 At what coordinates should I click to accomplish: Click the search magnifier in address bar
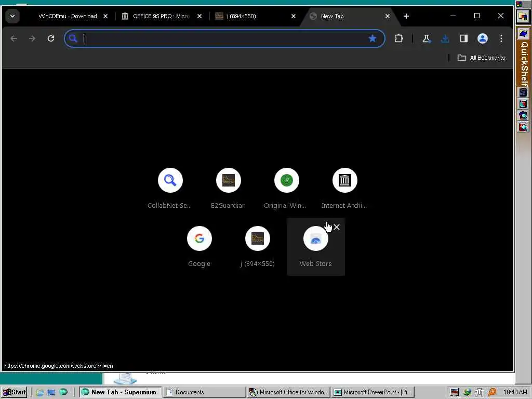pos(73,38)
